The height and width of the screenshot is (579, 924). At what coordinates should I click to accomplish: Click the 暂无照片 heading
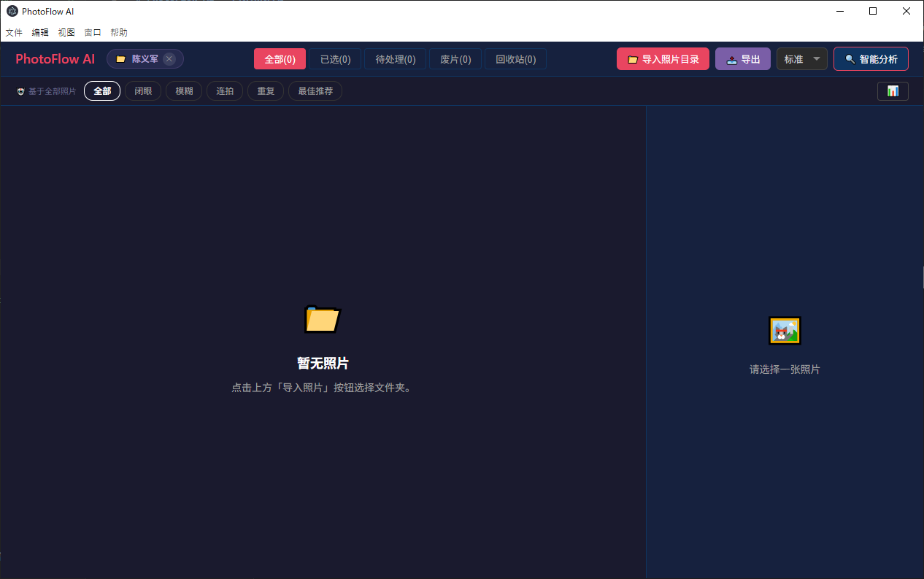pos(323,364)
